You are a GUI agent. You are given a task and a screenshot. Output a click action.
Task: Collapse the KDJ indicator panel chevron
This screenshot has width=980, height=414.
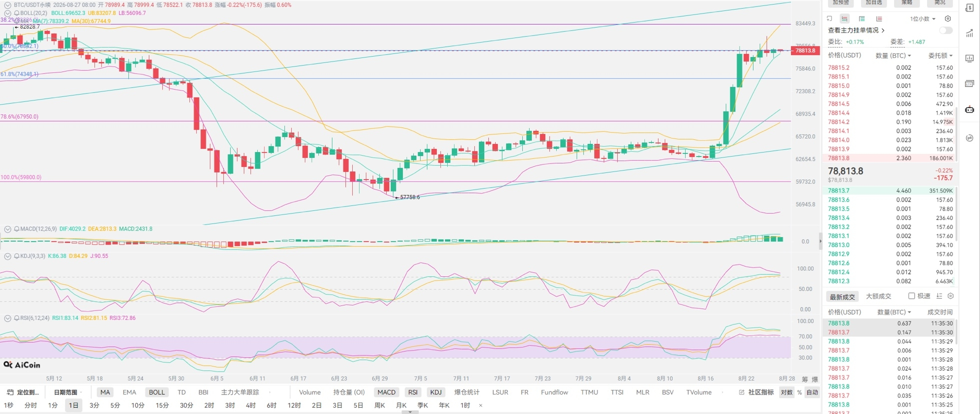[7, 256]
